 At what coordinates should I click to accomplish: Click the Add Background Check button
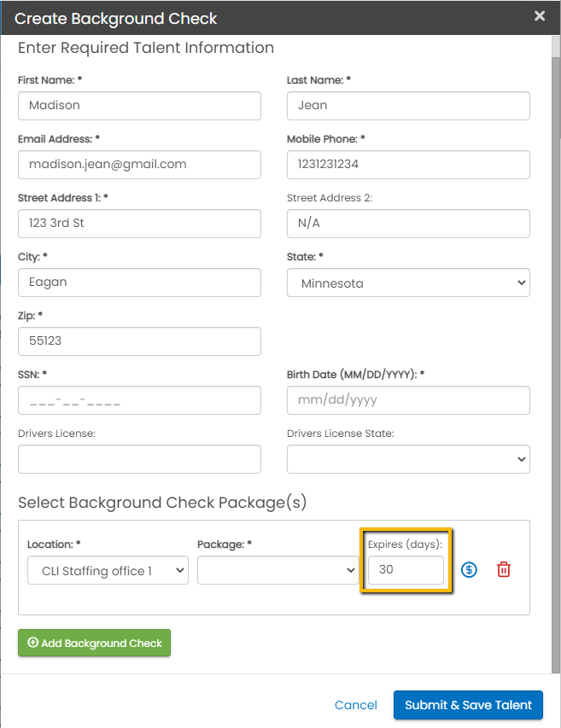click(94, 643)
